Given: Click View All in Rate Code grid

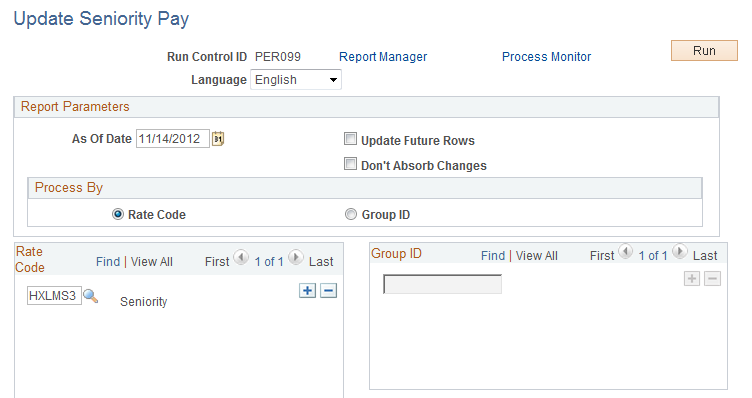Looking at the screenshot, I should [x=152, y=262].
